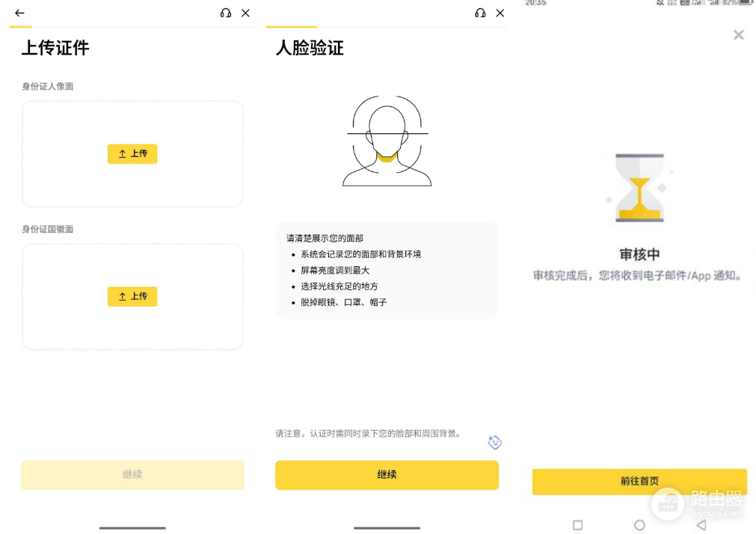The image size is (756, 534).
Task: Select the 审核完成后 notification message
Action: coord(637,276)
